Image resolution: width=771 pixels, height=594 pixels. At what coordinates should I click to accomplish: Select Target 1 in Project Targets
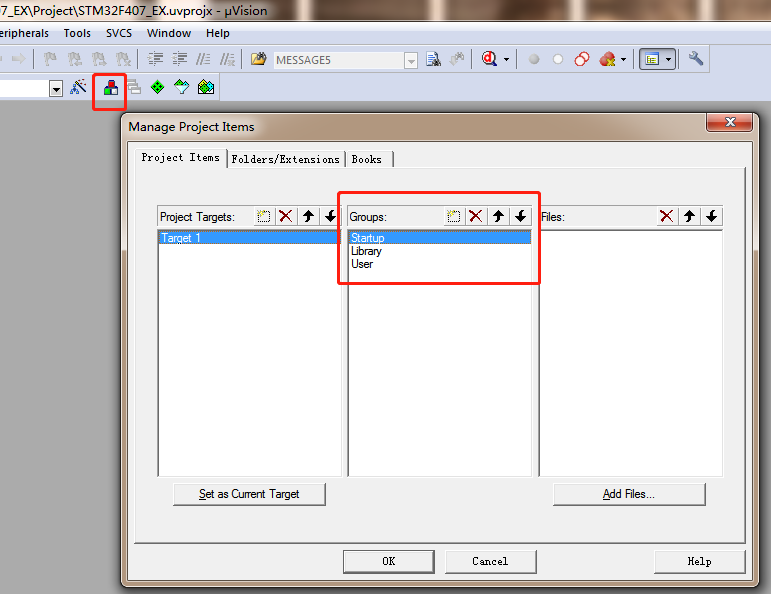click(249, 238)
